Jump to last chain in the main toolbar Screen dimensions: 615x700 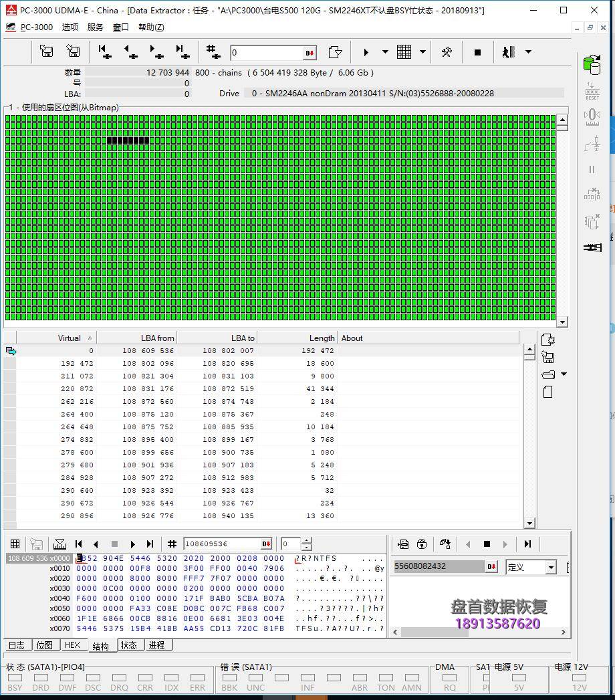pos(181,52)
